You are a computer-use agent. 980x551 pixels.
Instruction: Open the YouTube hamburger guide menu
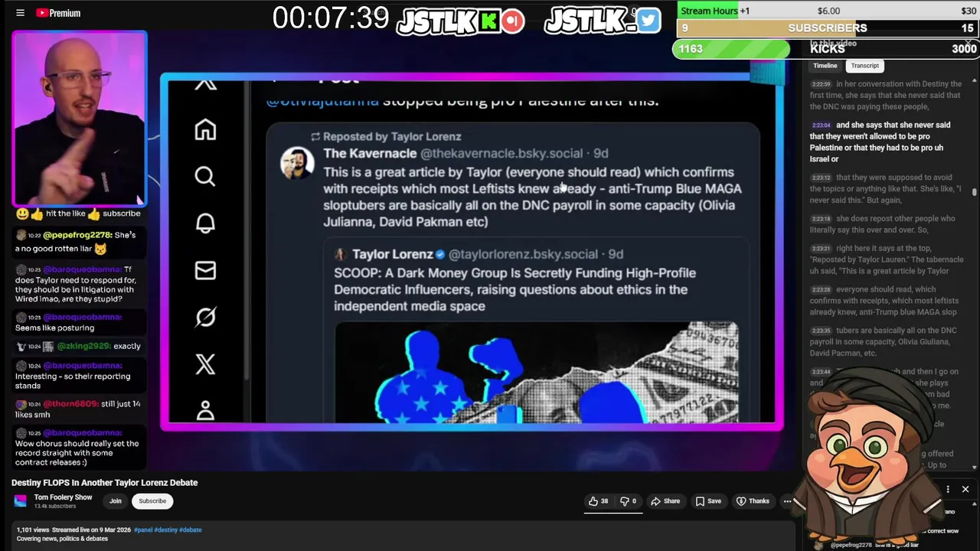[x=20, y=13]
